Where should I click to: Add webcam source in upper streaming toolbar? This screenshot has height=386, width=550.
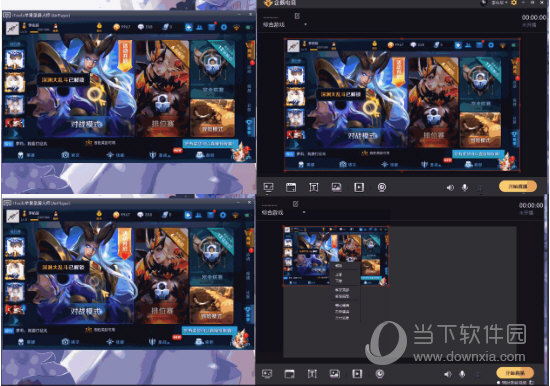pyautogui.click(x=382, y=187)
